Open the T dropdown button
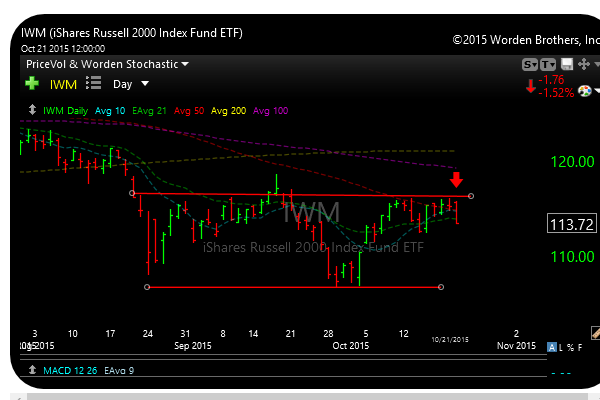 click(x=548, y=65)
